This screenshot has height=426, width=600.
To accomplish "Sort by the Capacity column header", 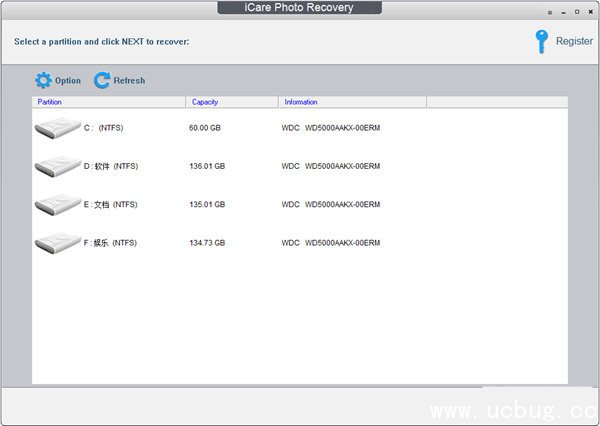I will click(x=231, y=102).
